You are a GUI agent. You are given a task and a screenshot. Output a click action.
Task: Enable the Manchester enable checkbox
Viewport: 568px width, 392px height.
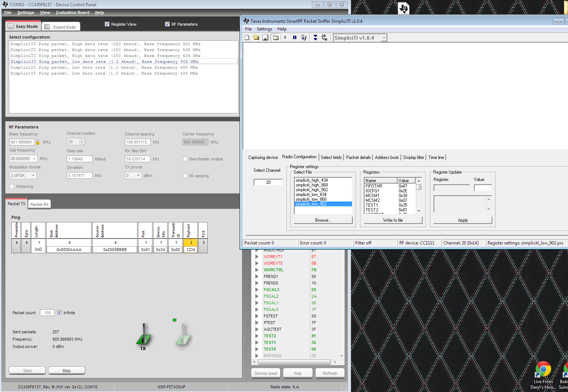(x=185, y=159)
